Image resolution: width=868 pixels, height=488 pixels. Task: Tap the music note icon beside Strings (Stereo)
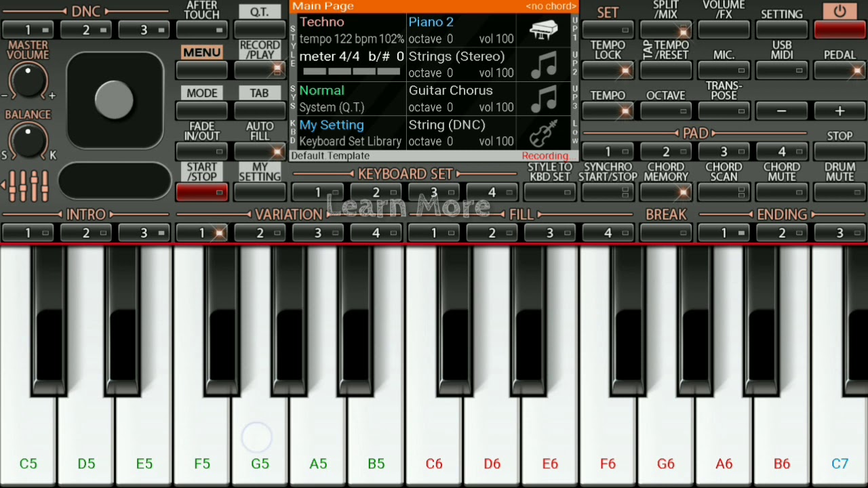click(543, 64)
